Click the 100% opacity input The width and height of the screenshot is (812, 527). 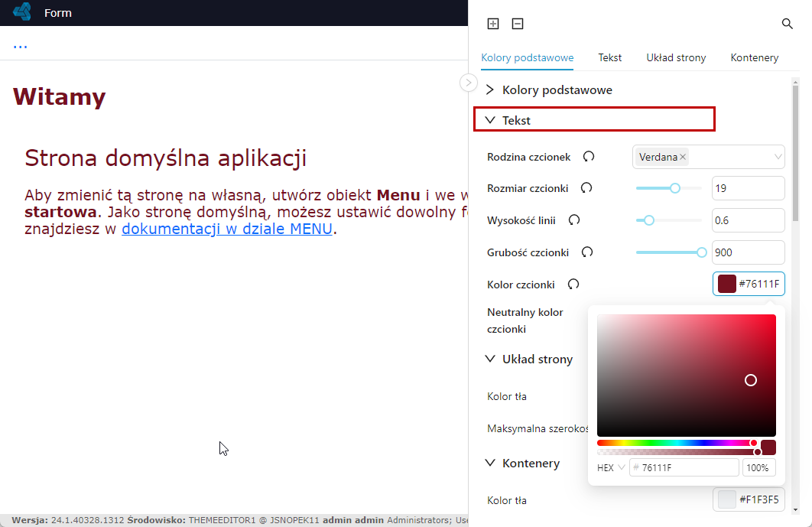click(x=758, y=468)
